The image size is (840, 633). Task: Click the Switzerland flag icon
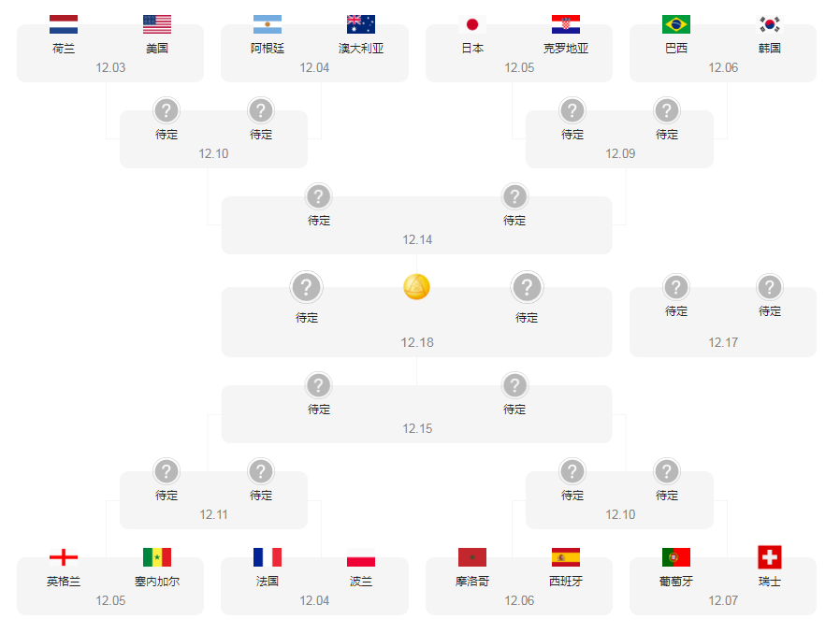770,557
